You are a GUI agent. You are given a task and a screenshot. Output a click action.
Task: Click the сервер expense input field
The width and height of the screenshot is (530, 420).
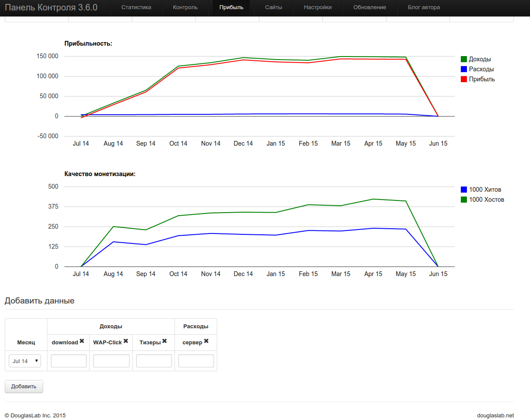point(196,361)
